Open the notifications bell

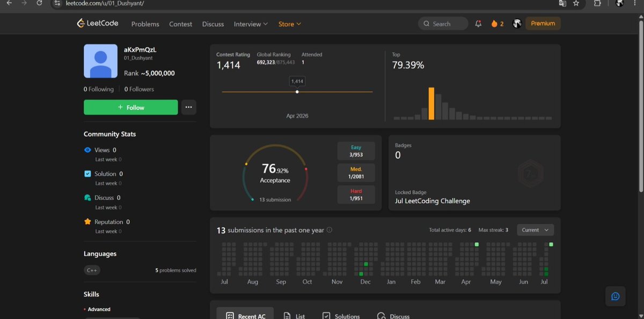click(478, 24)
